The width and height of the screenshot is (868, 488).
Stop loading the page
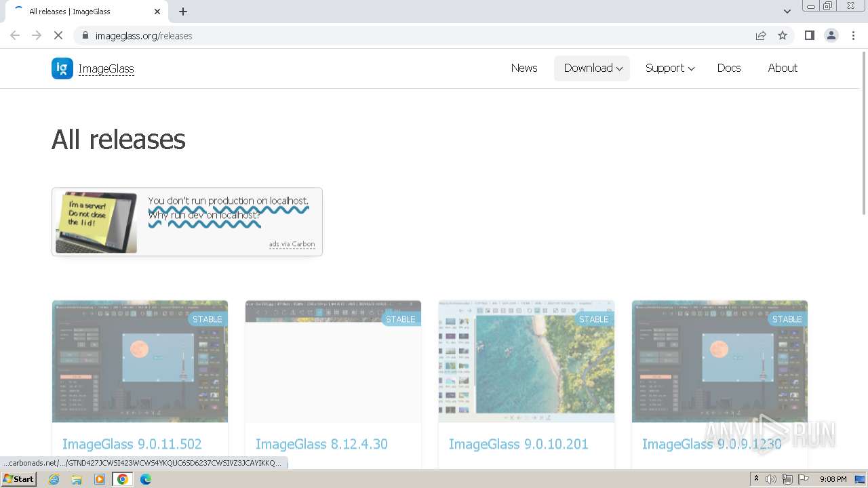point(58,35)
